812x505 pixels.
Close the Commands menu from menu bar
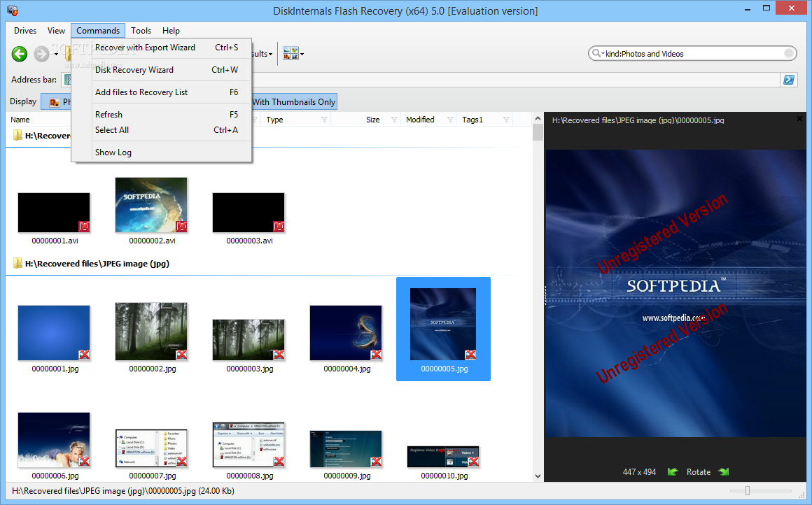pyautogui.click(x=98, y=31)
